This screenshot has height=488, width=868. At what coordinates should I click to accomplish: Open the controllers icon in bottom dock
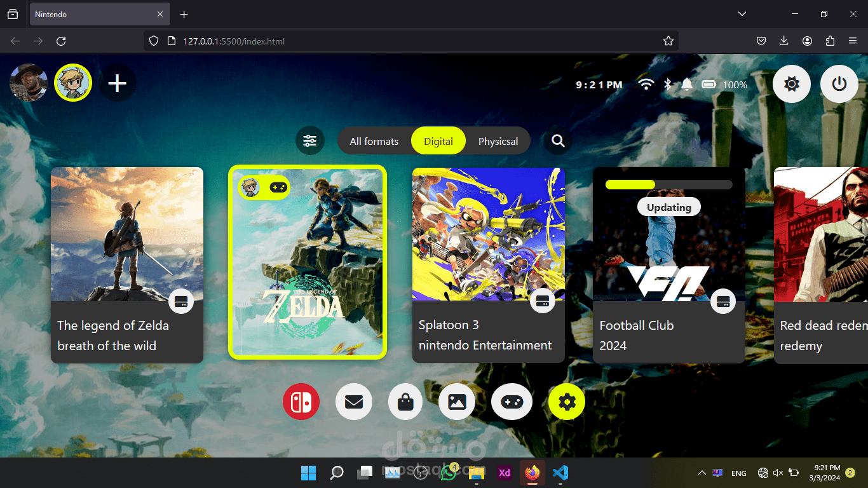click(512, 402)
